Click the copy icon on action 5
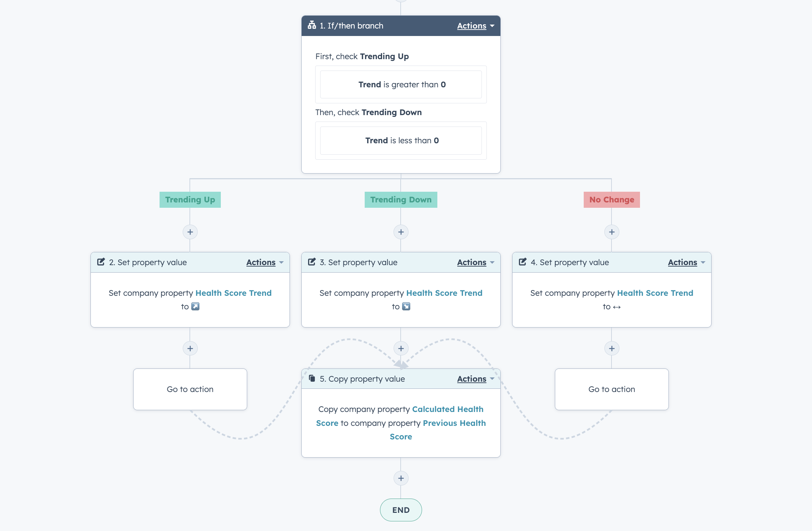812x531 pixels. (x=312, y=378)
